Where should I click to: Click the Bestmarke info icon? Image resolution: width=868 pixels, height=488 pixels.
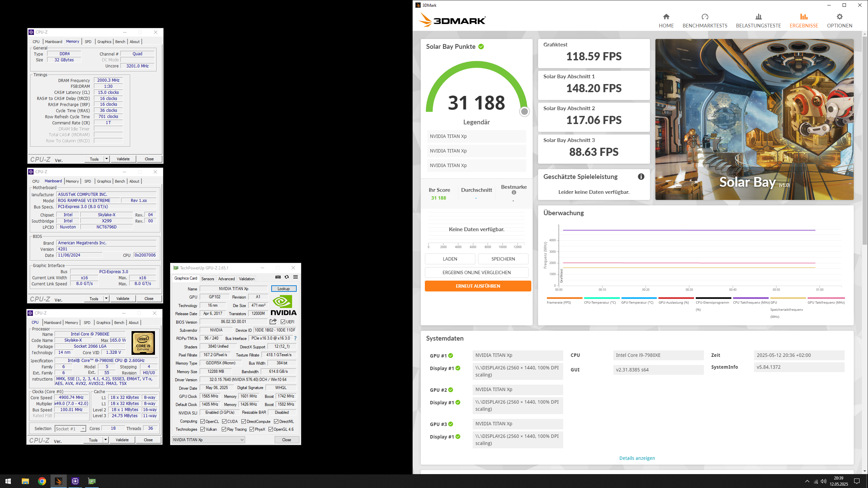(514, 192)
